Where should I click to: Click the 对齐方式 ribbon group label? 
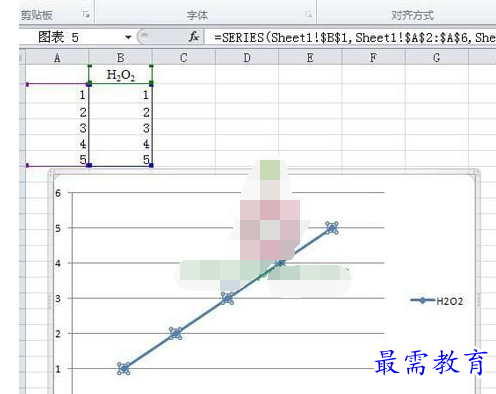[x=412, y=15]
